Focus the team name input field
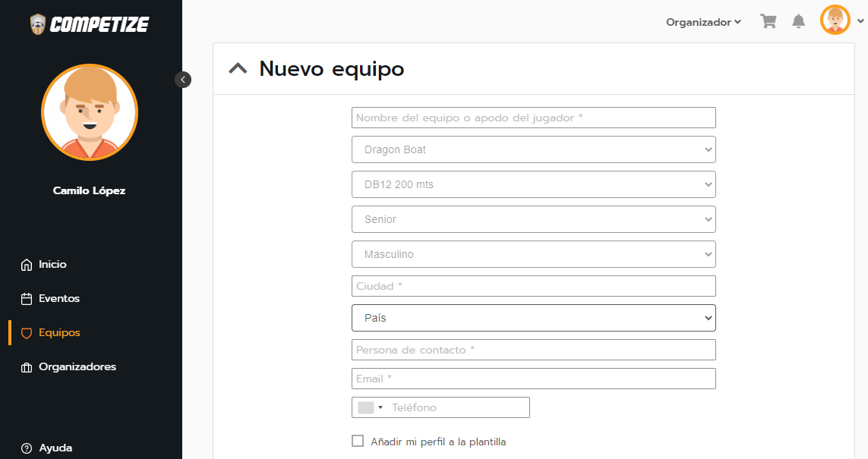868x459 pixels. pos(533,118)
